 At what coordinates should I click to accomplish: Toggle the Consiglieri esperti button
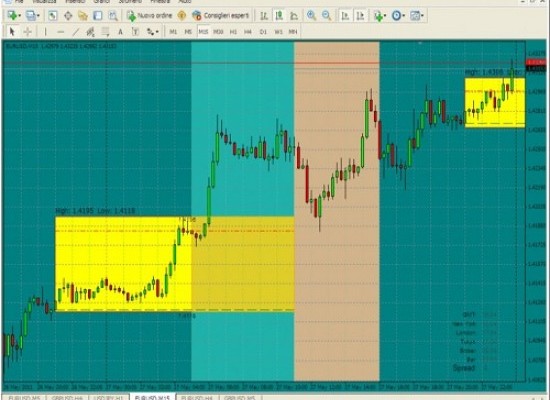click(221, 16)
